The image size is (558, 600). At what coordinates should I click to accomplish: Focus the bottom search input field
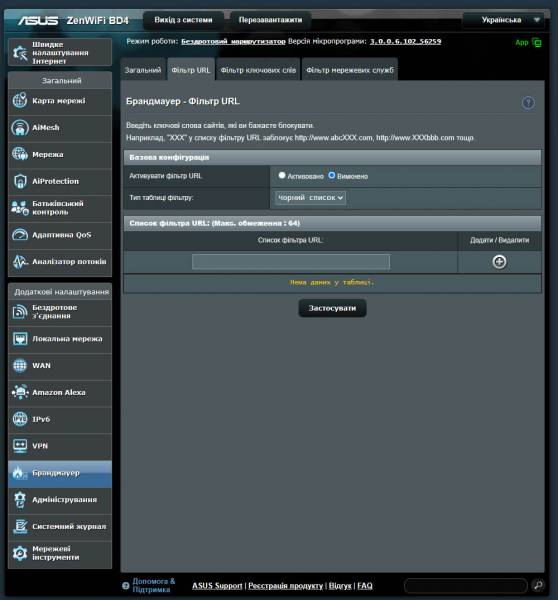466,585
